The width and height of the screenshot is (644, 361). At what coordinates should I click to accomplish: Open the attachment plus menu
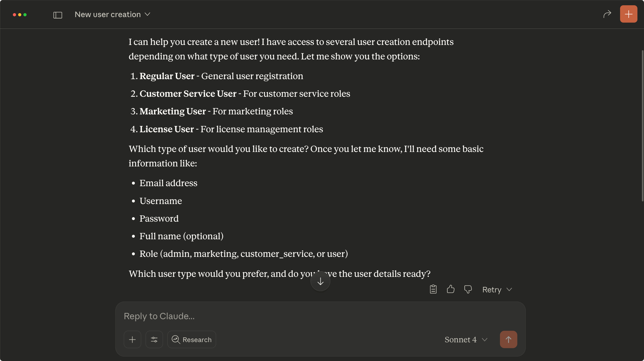(132, 339)
